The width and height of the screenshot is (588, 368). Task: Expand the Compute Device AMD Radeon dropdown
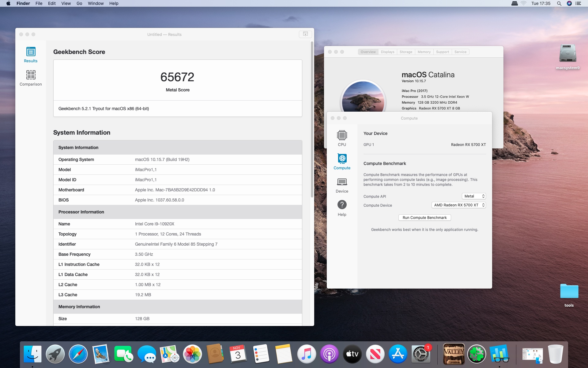pyautogui.click(x=458, y=205)
